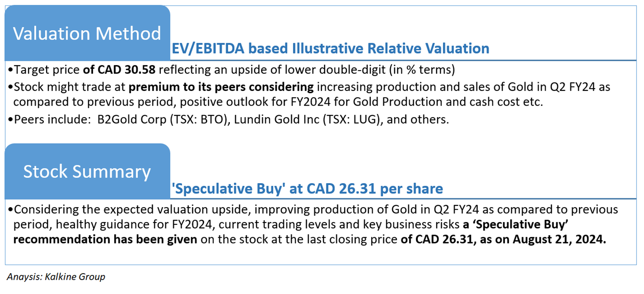Click the EV/EBITDA based Illustrative Relative Valuation heading

(x=330, y=48)
